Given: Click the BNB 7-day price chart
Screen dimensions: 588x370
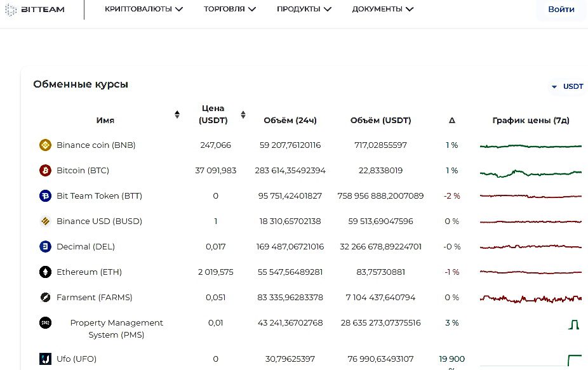Looking at the screenshot, I should [531, 146].
